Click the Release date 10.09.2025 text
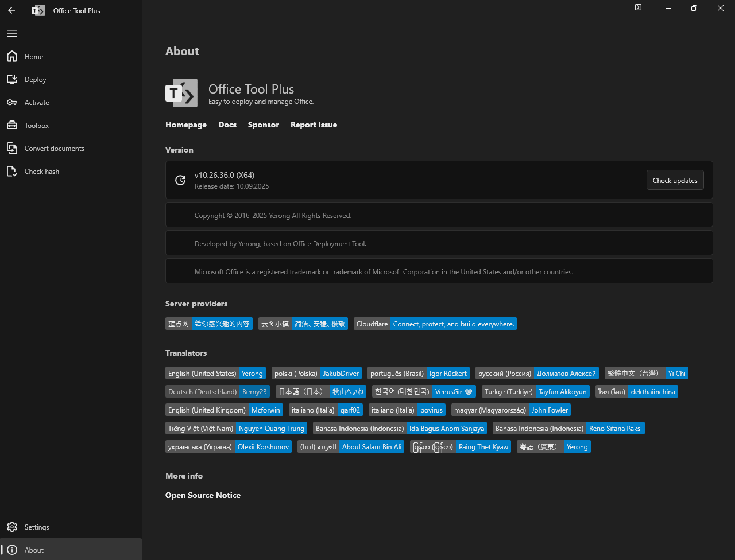 coord(231,186)
